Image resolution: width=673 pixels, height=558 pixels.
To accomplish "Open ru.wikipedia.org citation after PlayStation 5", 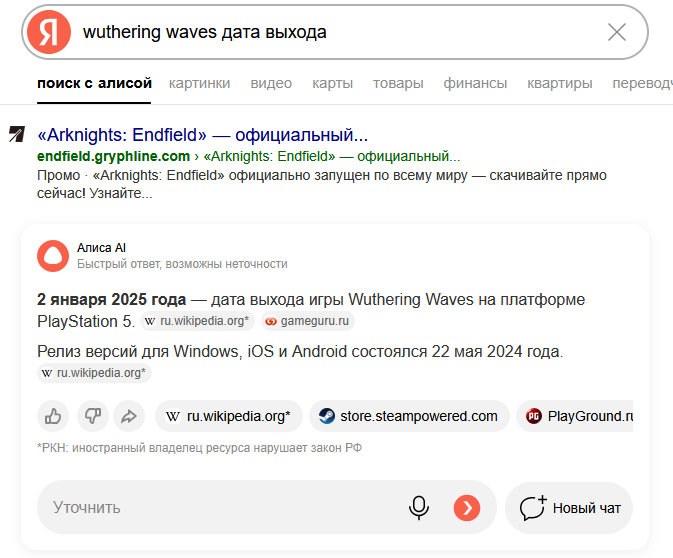I will pos(197,321).
